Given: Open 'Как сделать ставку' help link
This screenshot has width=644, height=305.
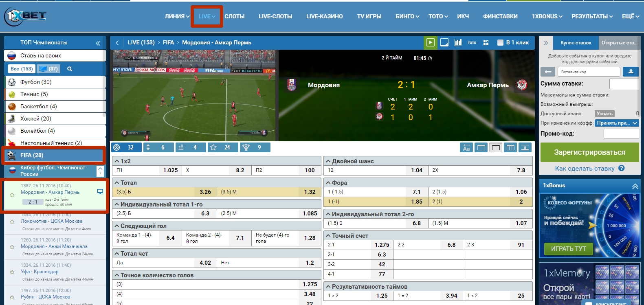Looking at the screenshot, I should [x=589, y=168].
